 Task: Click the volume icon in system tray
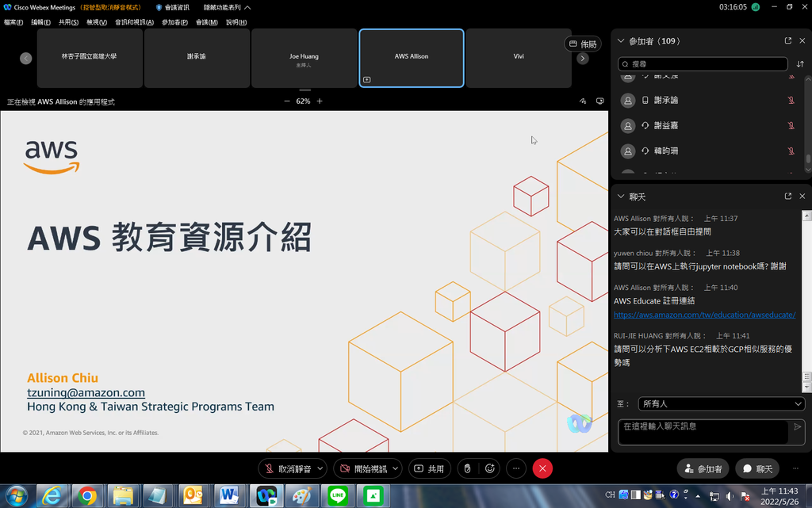coord(730,496)
